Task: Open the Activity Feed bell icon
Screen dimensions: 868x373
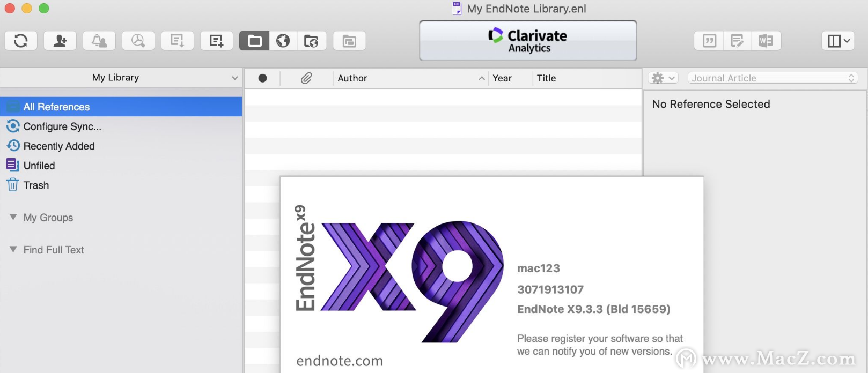Action: 99,41
